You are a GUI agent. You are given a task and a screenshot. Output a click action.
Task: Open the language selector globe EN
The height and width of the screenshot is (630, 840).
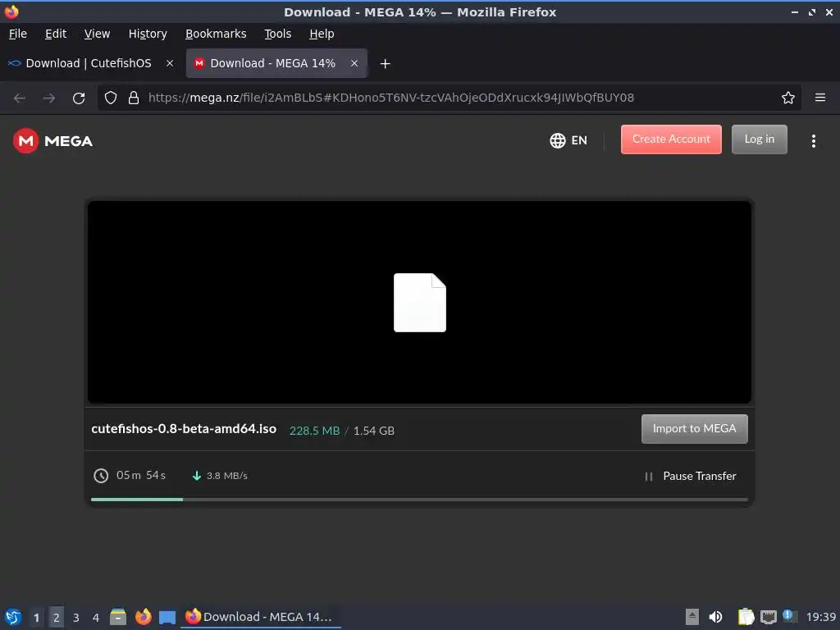568,140
